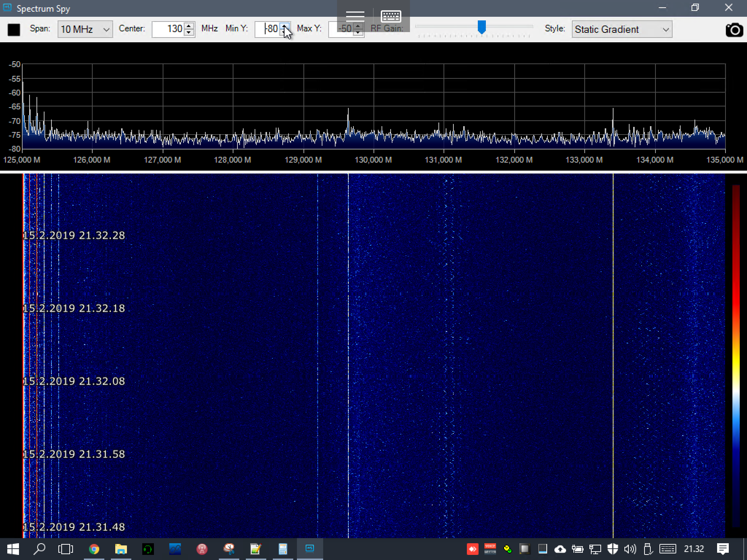
Task: Open the Span dropdown showing 10 MHz
Action: [85, 29]
